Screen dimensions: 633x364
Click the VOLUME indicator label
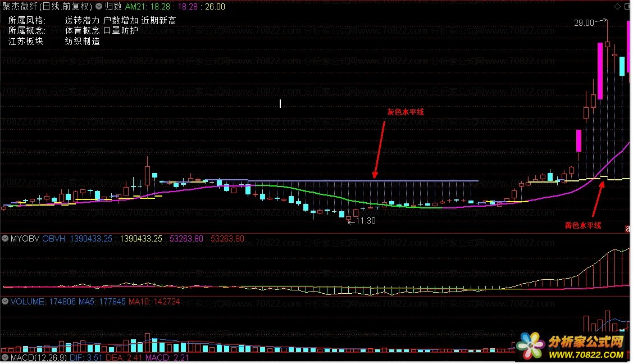(28, 302)
